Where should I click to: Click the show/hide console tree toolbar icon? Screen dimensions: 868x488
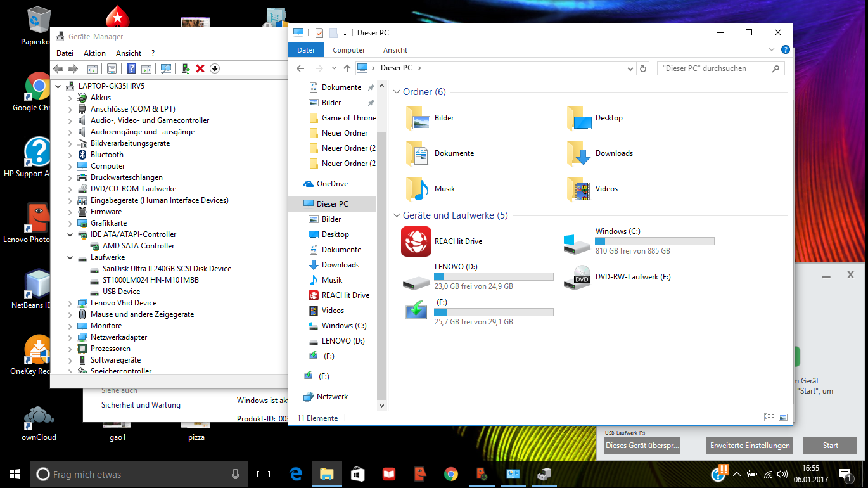92,68
